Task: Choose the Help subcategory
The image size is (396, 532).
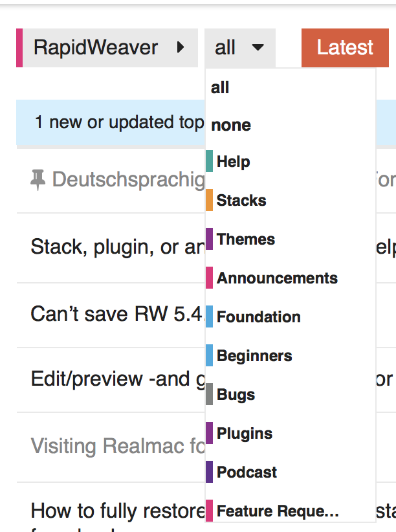Action: 233,162
